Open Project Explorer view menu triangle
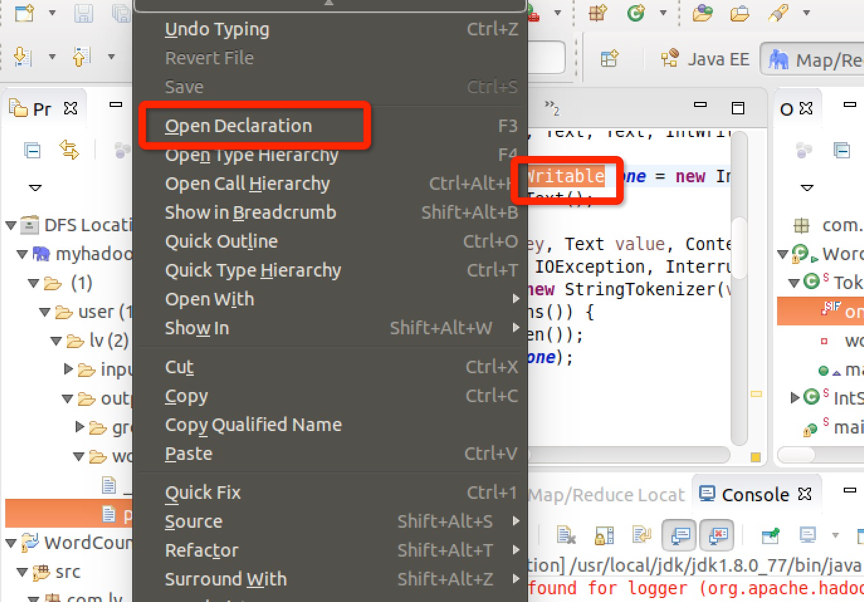 click(x=35, y=188)
